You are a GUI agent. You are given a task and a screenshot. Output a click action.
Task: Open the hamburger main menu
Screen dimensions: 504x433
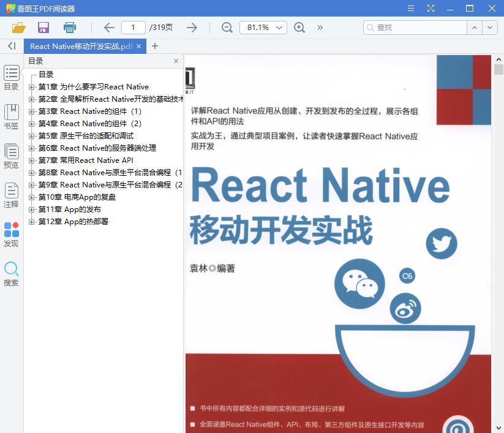[x=411, y=9]
